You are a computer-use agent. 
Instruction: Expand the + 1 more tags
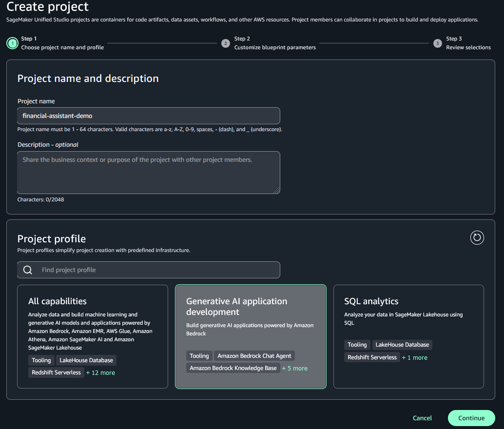(x=414, y=357)
